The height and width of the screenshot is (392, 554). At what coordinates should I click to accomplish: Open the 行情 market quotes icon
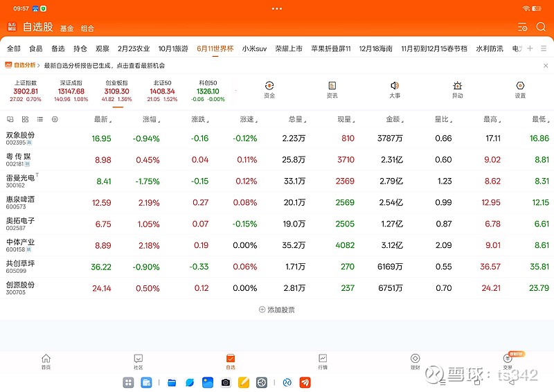tap(323, 362)
